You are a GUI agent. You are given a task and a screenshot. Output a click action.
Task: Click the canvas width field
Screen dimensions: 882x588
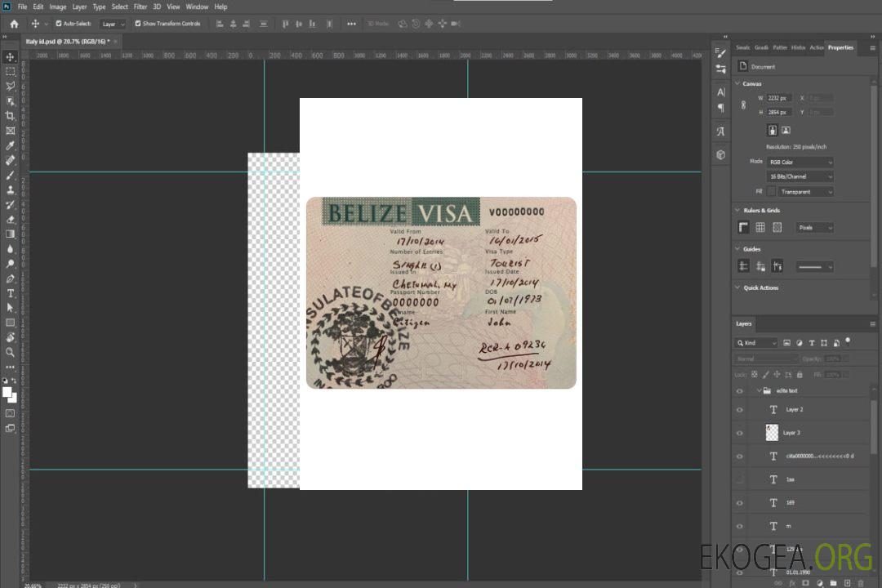779,98
